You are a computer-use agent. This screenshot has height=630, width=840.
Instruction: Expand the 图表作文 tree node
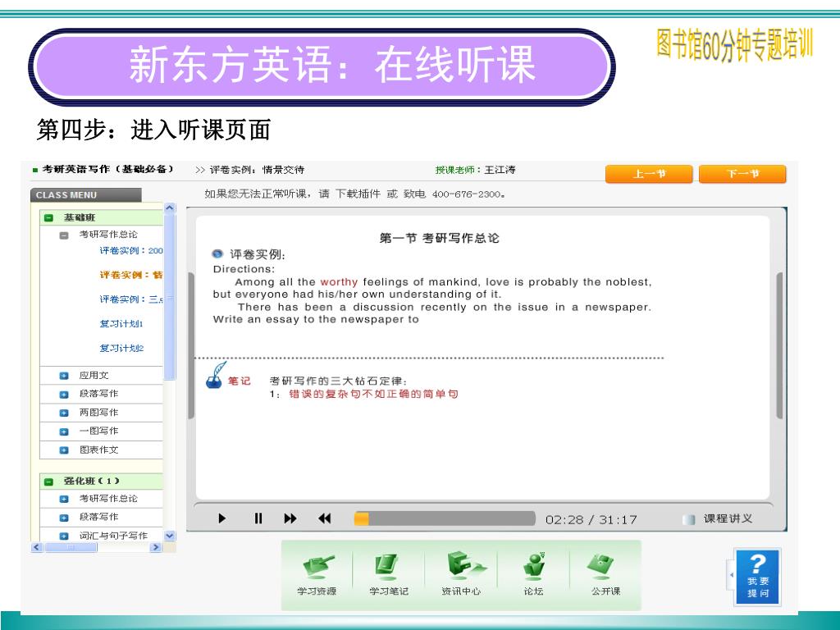point(64,450)
